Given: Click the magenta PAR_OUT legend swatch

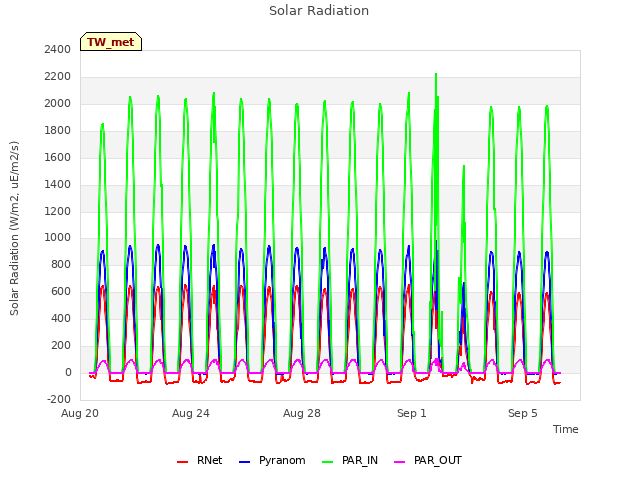Looking at the screenshot, I should [x=400, y=462].
